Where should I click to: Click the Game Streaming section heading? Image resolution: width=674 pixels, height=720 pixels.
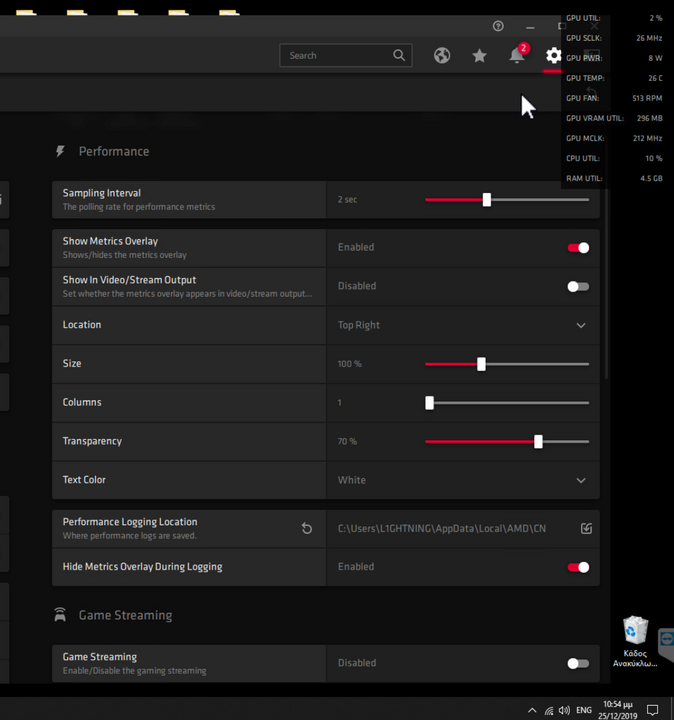125,615
